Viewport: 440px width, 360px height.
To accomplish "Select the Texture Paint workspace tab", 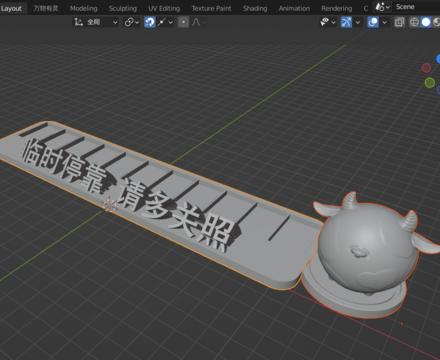I will pos(211,8).
